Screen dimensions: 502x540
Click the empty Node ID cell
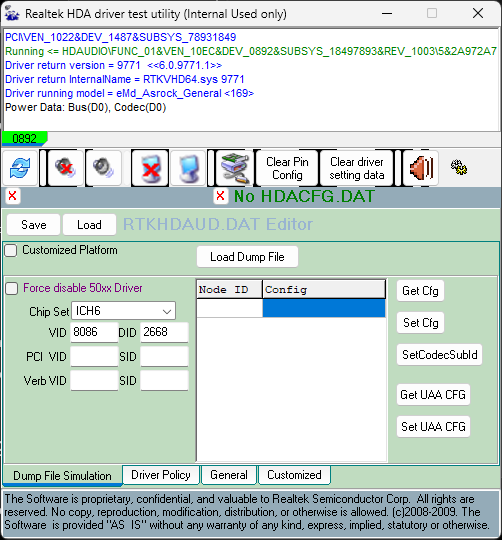click(x=229, y=308)
